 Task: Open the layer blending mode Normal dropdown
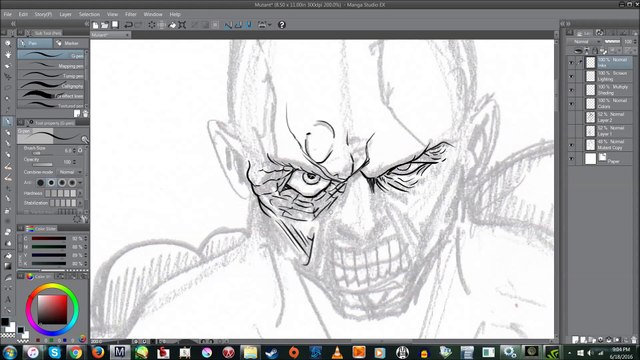(584, 42)
